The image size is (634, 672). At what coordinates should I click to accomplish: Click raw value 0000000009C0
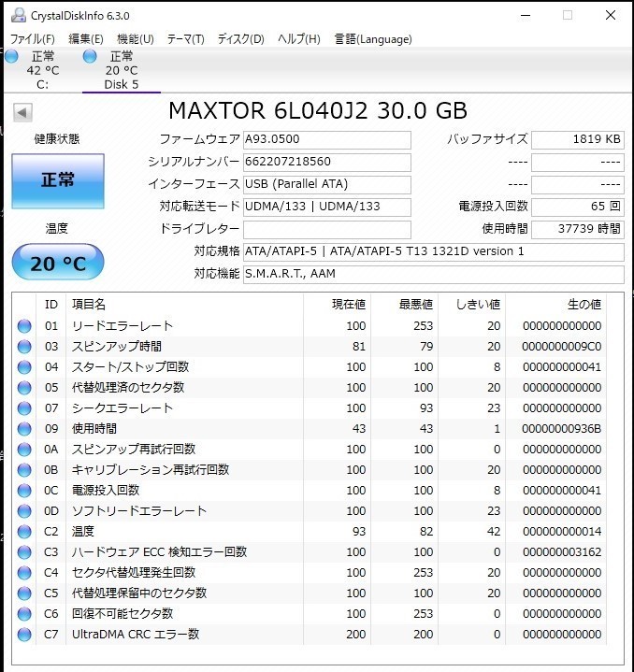point(562,347)
